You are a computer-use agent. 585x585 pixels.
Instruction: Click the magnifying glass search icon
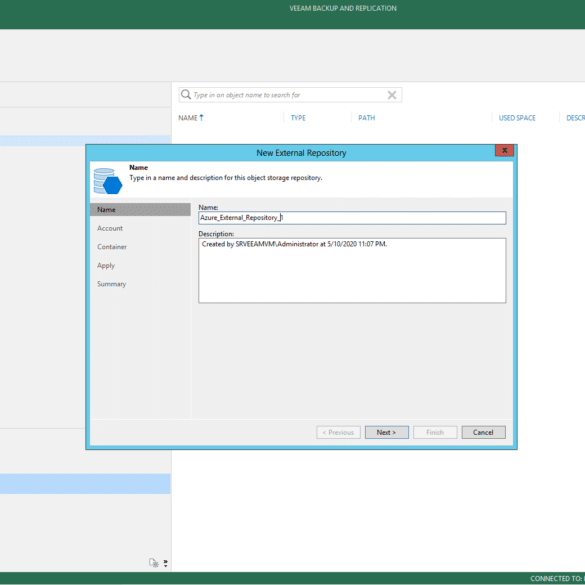click(185, 95)
